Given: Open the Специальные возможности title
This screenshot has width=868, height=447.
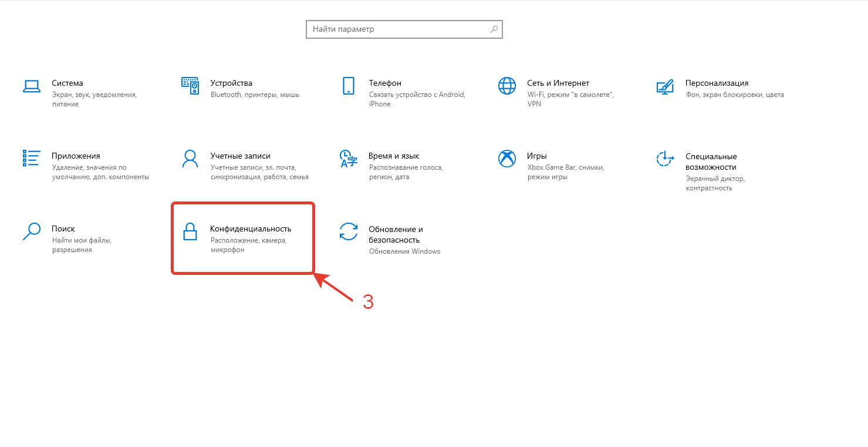Looking at the screenshot, I should 711,162.
